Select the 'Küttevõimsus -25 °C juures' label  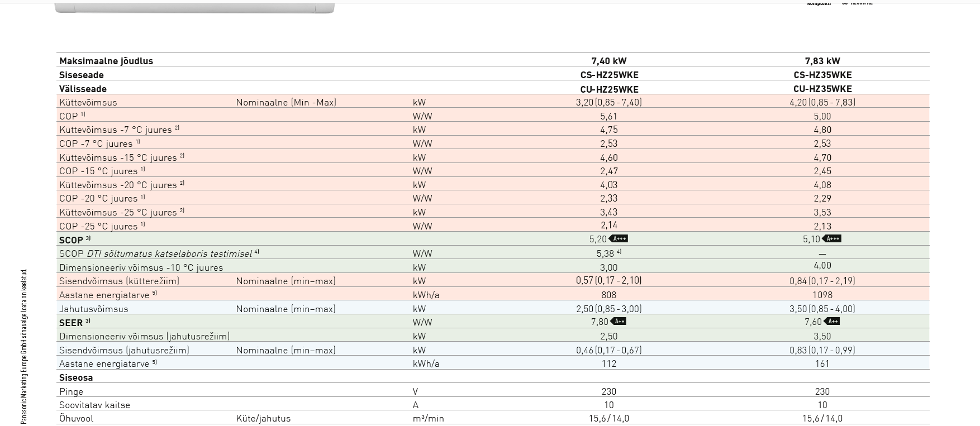pyautogui.click(x=122, y=212)
